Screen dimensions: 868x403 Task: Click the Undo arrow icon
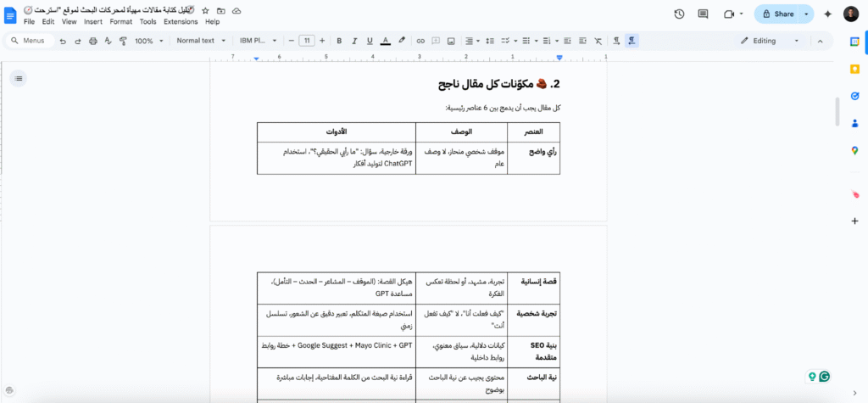[x=62, y=41]
